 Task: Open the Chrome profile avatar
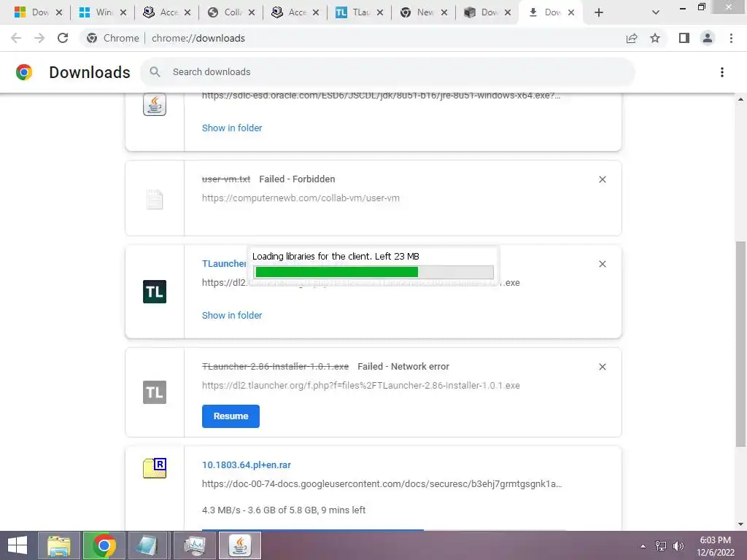[708, 38]
